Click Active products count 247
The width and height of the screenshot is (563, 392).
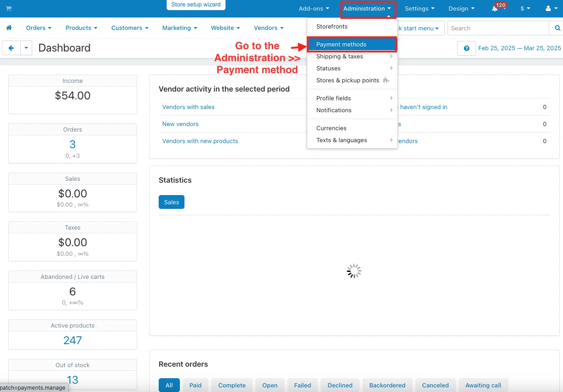[x=73, y=340]
